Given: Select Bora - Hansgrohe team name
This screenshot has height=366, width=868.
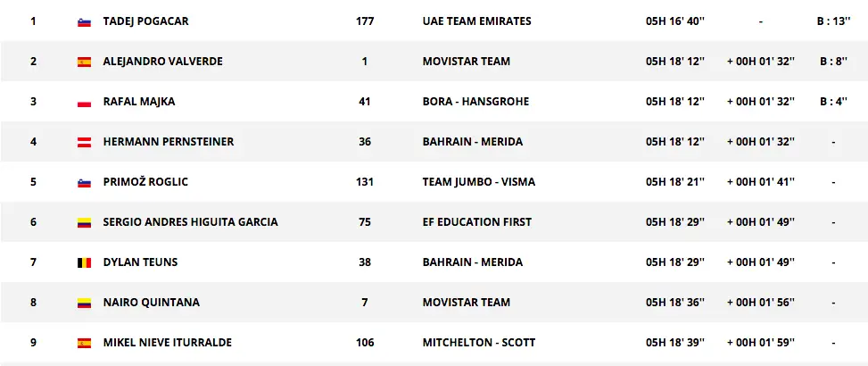Looking at the screenshot, I should click(x=475, y=102).
